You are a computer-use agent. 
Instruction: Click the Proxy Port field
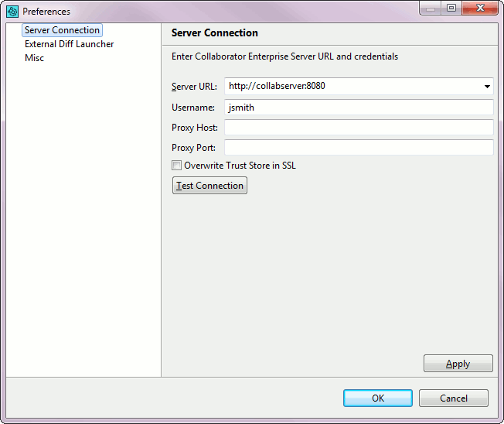359,148
